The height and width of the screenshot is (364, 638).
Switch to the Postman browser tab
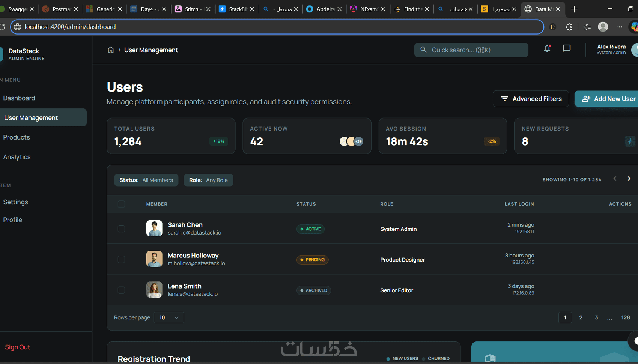pos(60,9)
